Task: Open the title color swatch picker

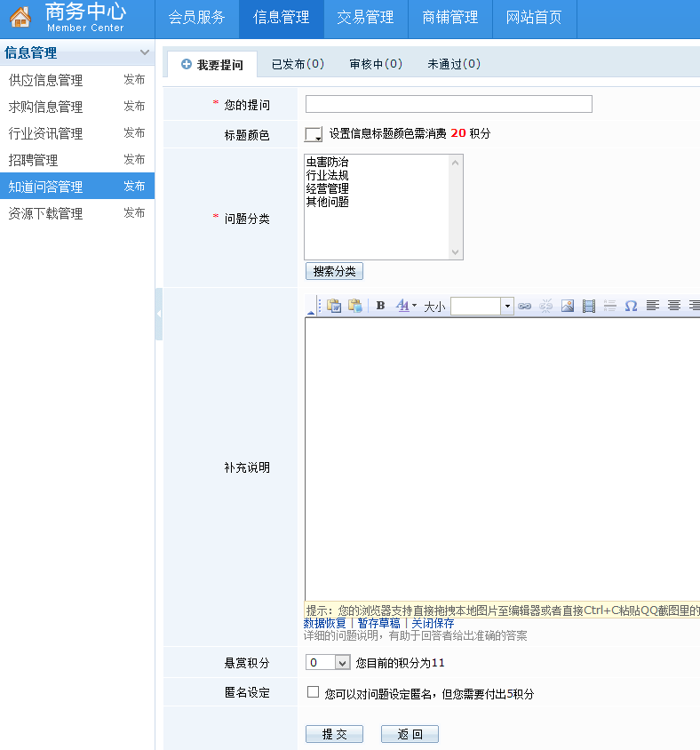Action: click(x=314, y=134)
